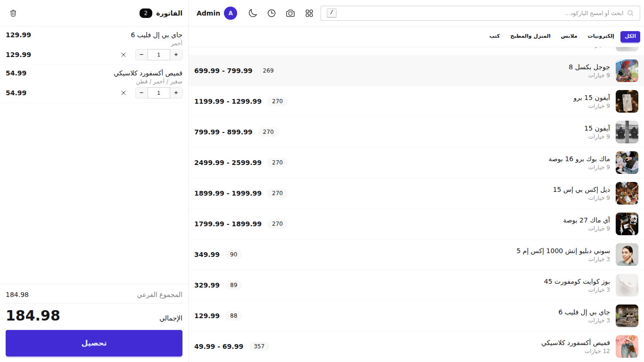This screenshot has height=362, width=644.
Task: Select the الكل category tab
Action: [630, 36]
